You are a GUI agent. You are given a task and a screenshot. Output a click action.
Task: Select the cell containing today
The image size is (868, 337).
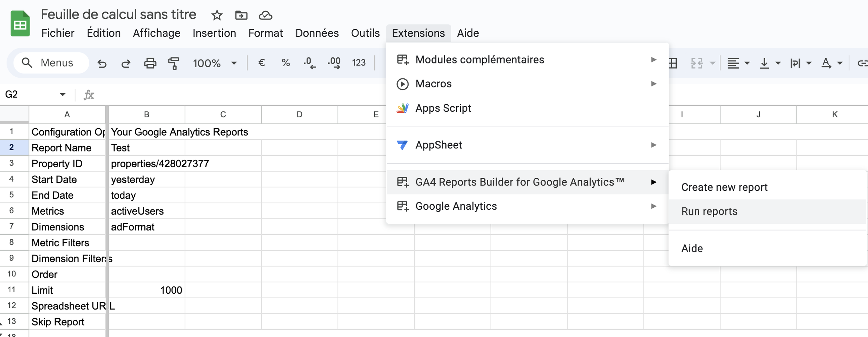point(147,195)
